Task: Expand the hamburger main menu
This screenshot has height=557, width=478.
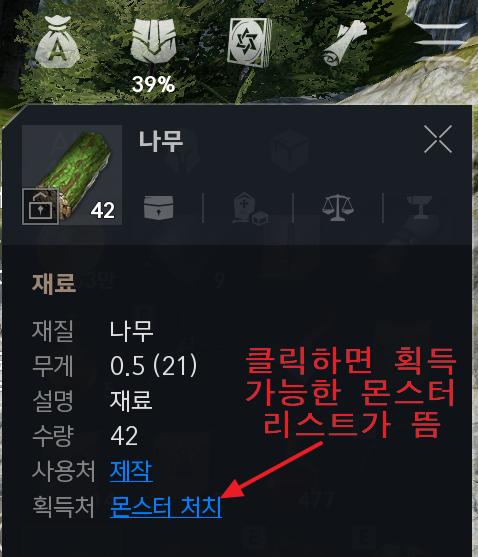Action: (x=441, y=34)
